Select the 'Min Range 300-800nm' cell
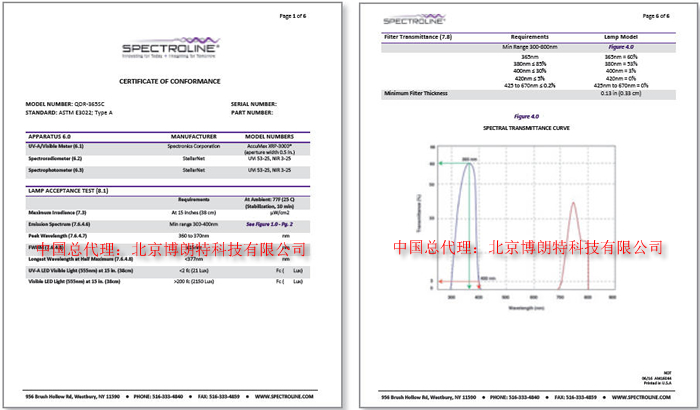700x410 pixels. 529,47
